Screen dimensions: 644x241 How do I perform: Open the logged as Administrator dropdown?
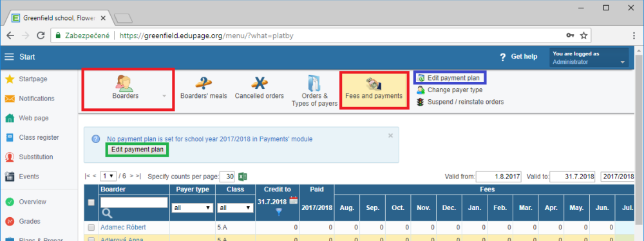click(589, 57)
